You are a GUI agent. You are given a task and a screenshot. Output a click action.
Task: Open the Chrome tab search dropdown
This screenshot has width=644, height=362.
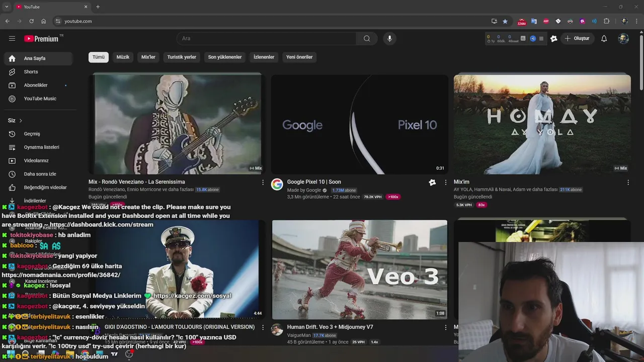(7, 7)
